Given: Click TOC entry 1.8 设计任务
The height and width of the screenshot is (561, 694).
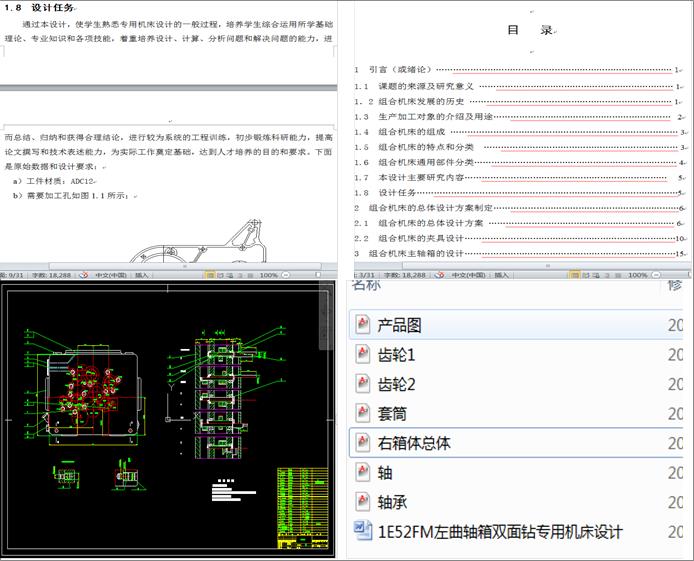Looking at the screenshot, I should [x=519, y=192].
